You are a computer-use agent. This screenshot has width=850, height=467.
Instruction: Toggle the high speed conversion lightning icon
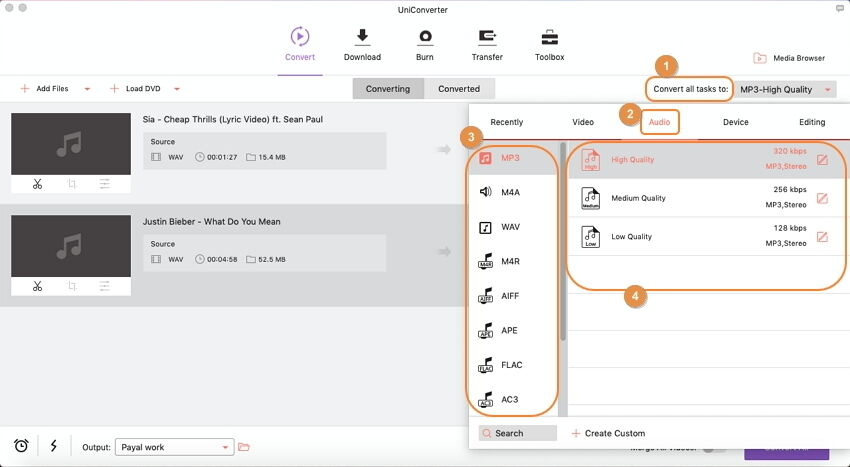[x=52, y=446]
